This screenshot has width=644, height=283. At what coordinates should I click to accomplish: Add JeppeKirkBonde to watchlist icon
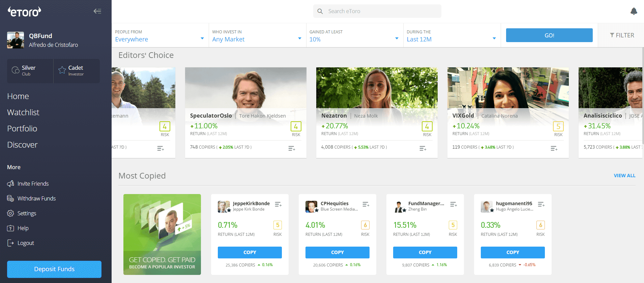[x=278, y=205]
